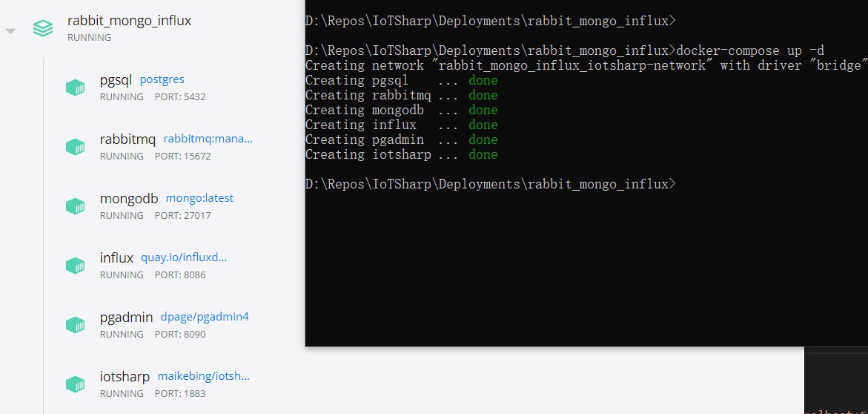Click the pgsql container icon
This screenshot has width=868, height=414.
tap(76, 88)
